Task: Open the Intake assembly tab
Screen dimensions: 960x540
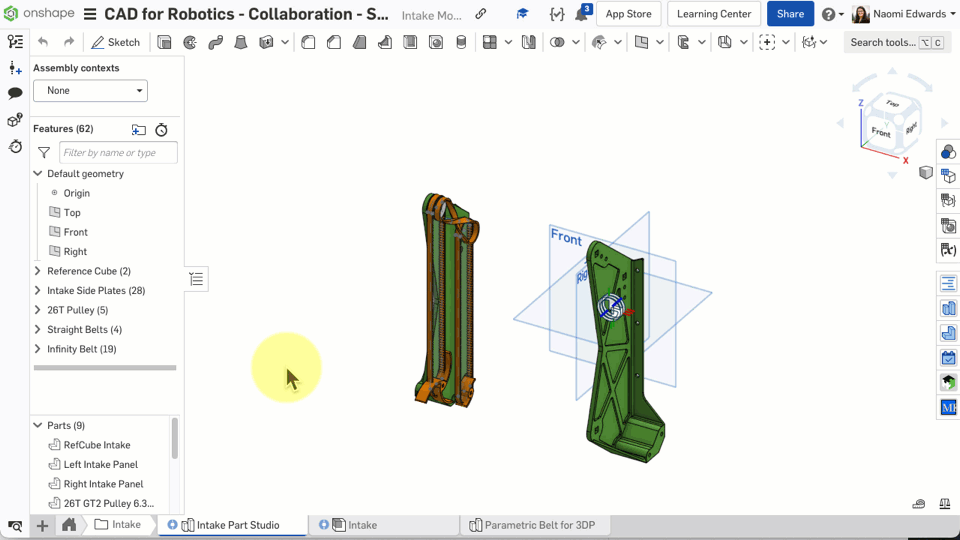Action: pos(362,525)
